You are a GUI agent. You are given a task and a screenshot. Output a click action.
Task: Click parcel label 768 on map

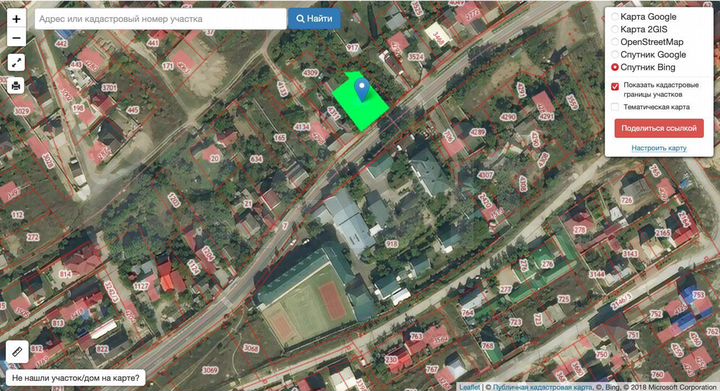pos(487,346)
